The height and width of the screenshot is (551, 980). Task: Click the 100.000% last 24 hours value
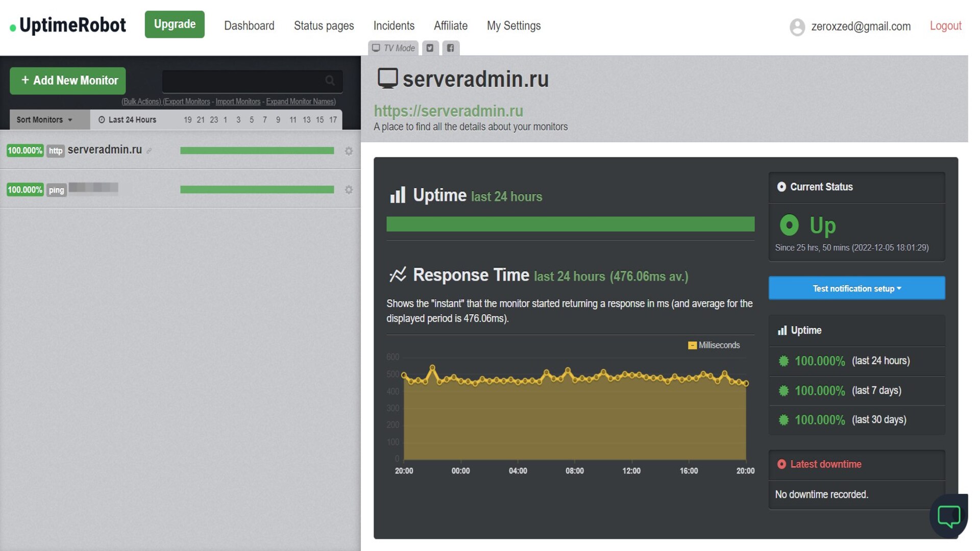click(x=820, y=361)
